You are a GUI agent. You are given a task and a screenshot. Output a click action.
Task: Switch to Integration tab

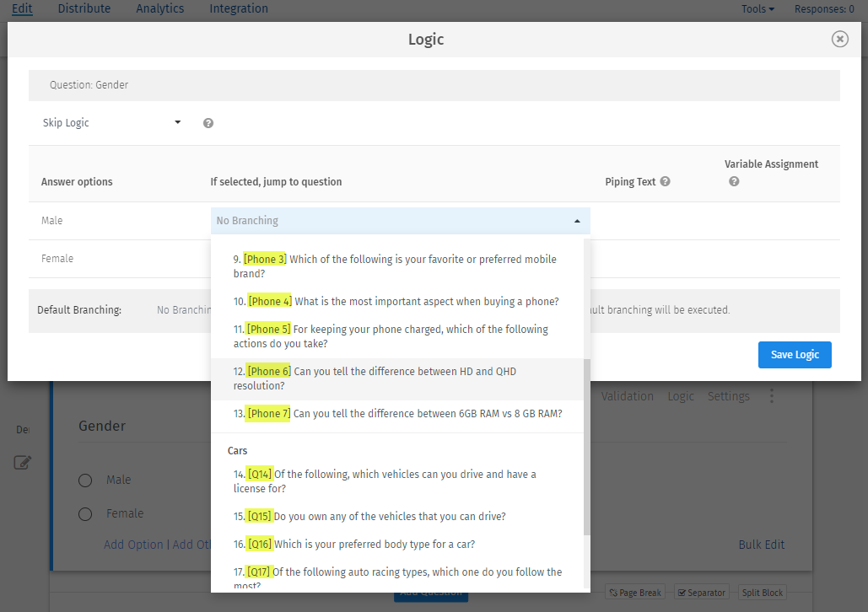click(x=239, y=9)
